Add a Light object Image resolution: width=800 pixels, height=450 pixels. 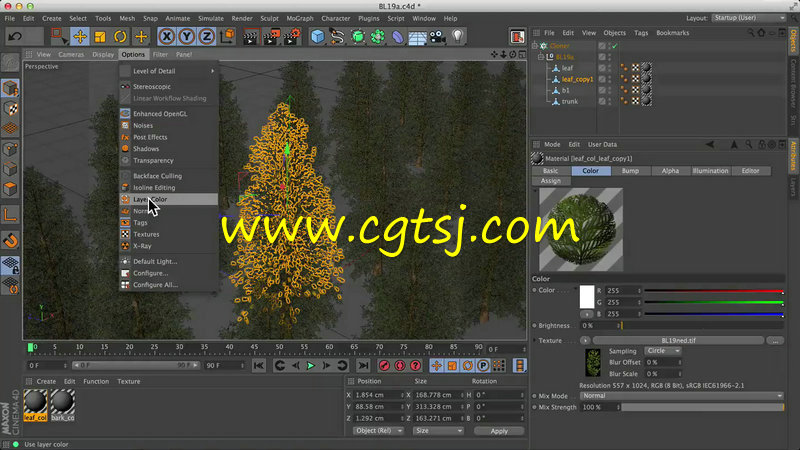tap(458, 36)
